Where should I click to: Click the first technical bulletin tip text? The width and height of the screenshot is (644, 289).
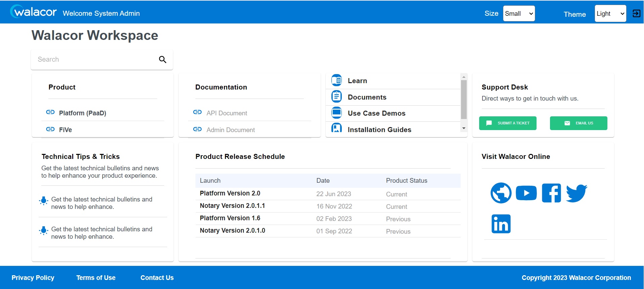tap(102, 203)
